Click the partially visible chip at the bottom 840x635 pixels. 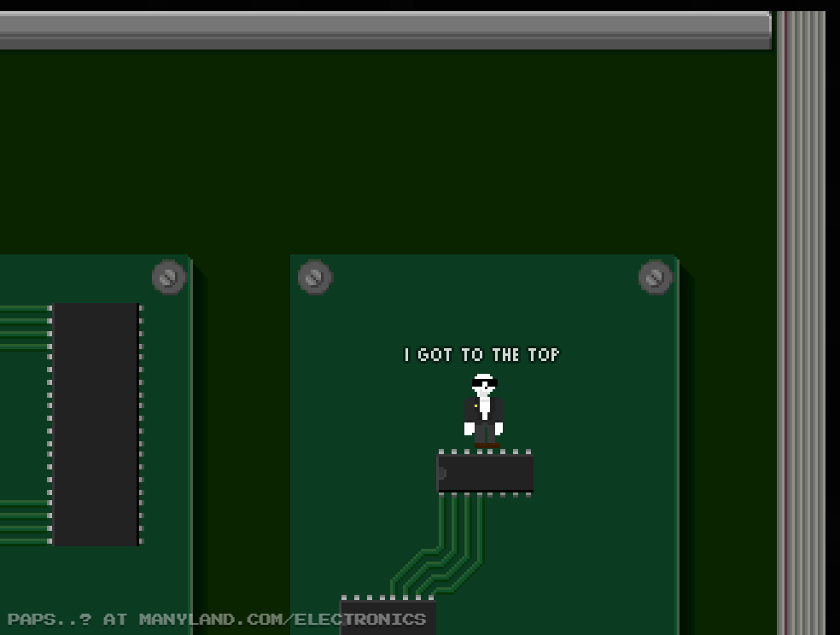coord(388,616)
